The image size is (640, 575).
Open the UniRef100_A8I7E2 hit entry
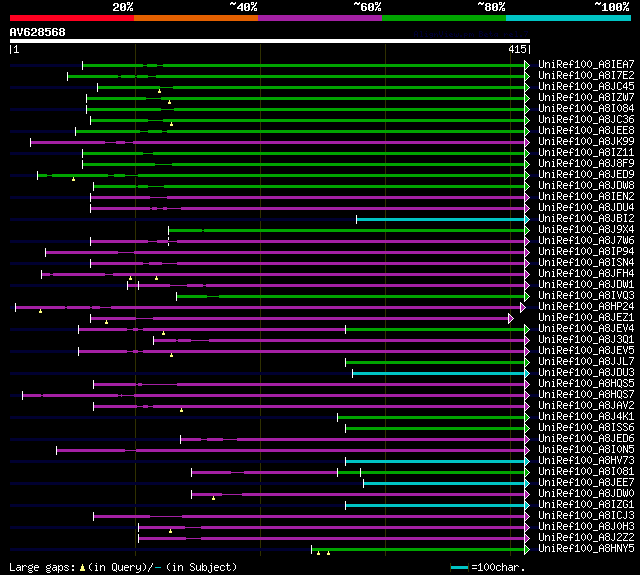(x=586, y=75)
